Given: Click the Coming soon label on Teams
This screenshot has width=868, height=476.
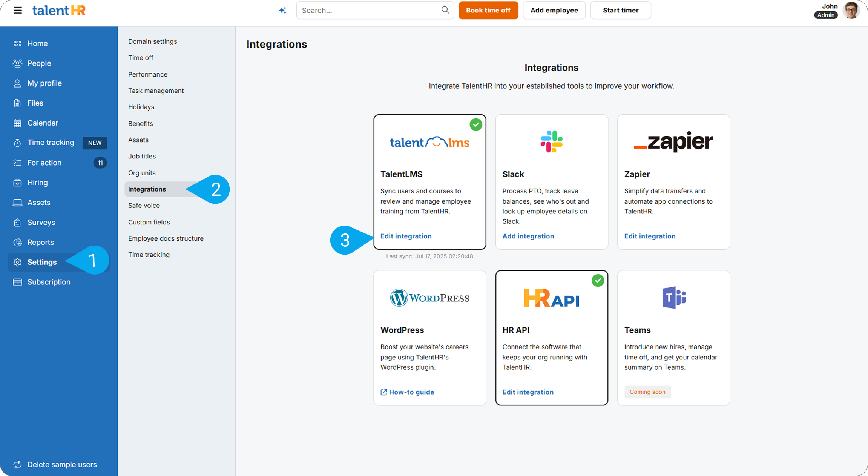Looking at the screenshot, I should click(647, 392).
